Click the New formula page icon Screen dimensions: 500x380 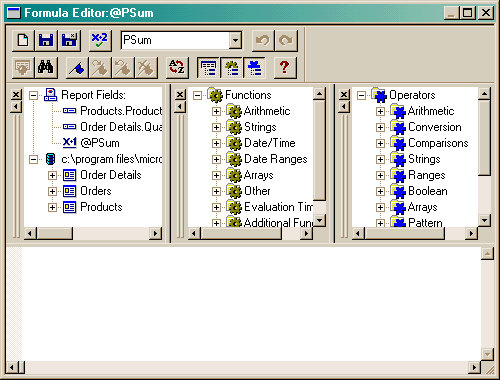[x=23, y=41]
